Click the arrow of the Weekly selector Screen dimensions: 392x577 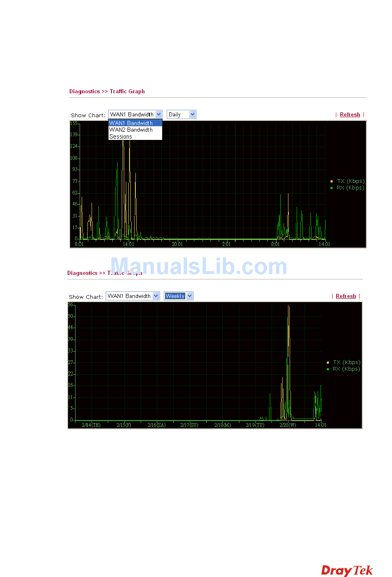click(190, 296)
